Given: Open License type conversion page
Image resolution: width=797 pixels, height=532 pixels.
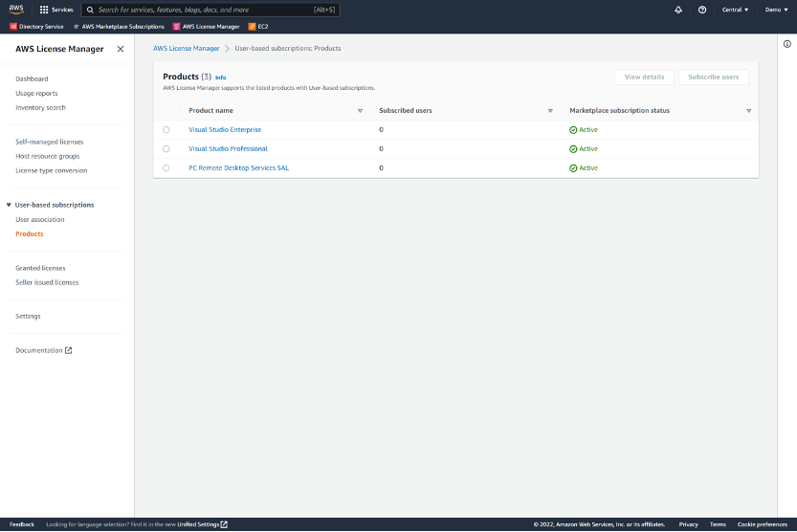Looking at the screenshot, I should point(52,170).
